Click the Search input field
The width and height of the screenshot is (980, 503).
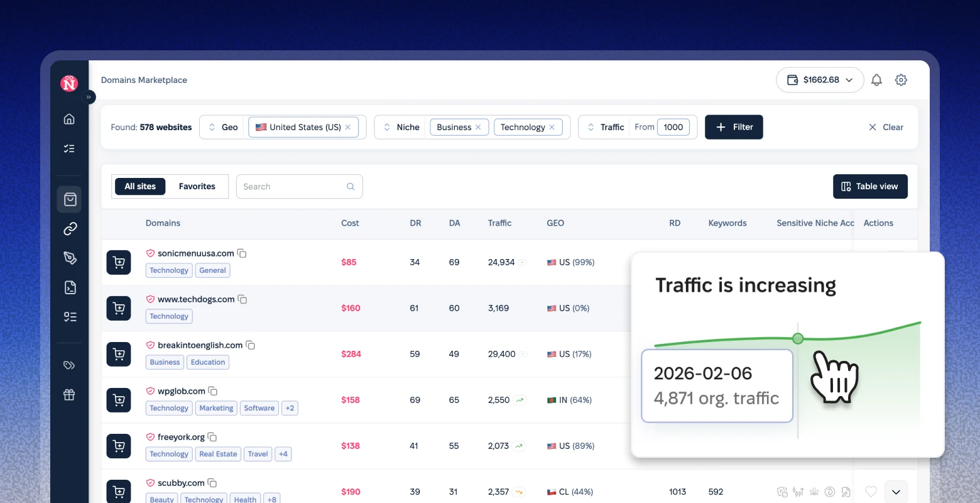tap(300, 187)
